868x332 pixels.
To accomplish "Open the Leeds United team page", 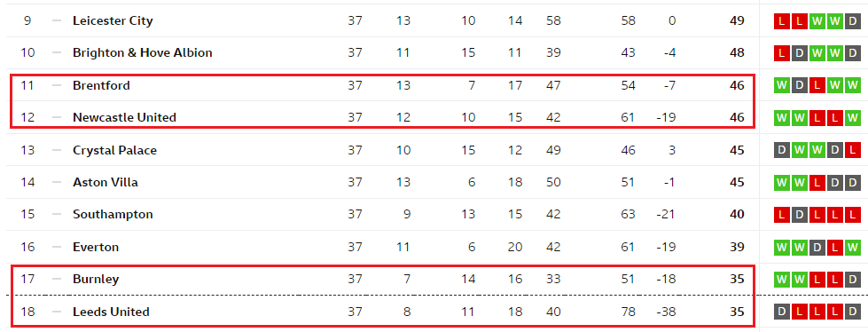I will tap(111, 312).
